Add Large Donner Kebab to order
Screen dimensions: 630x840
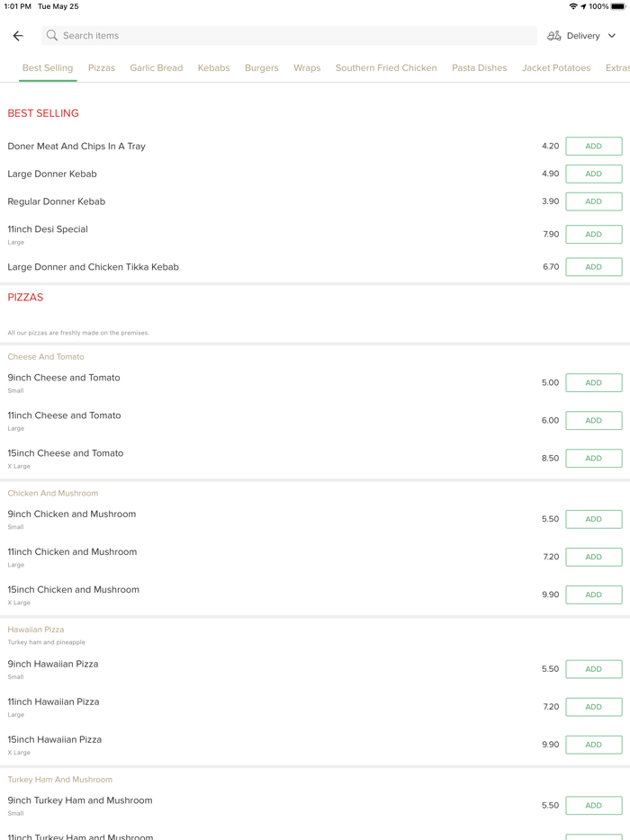pos(593,174)
